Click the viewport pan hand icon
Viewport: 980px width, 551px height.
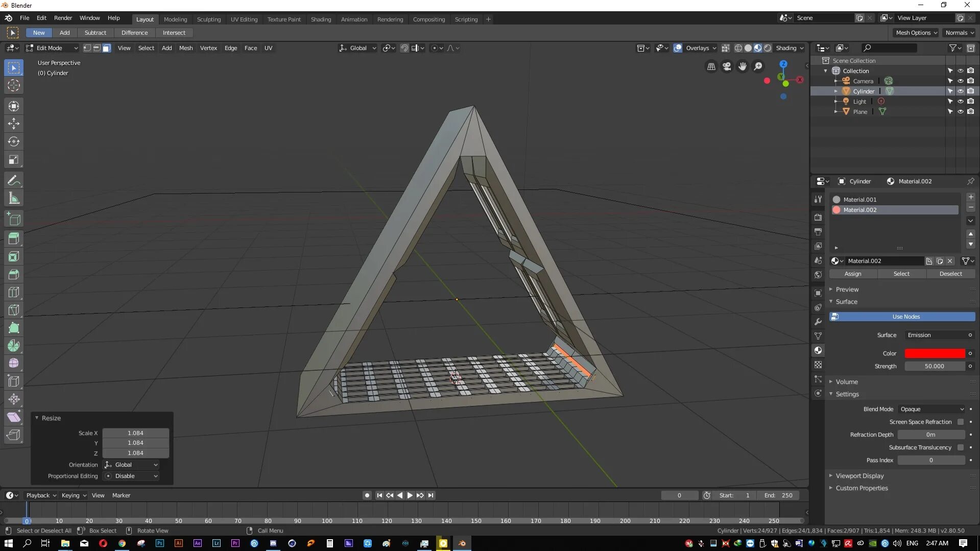pos(743,66)
